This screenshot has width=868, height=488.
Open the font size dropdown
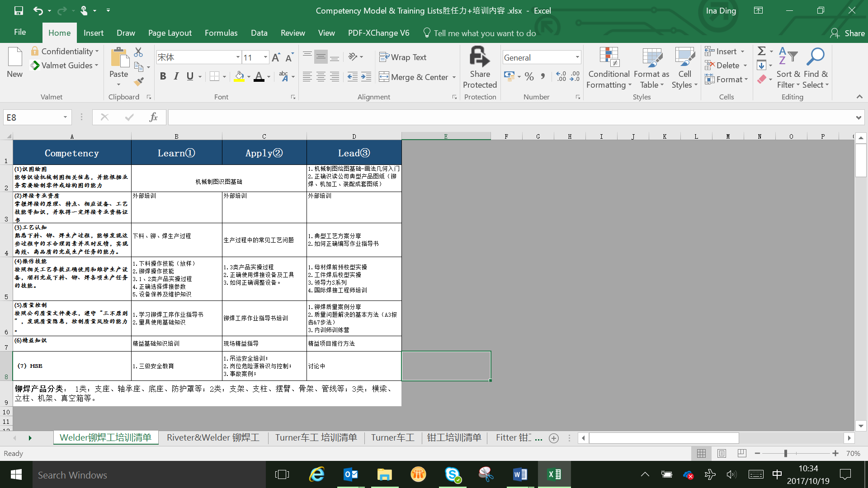(265, 57)
